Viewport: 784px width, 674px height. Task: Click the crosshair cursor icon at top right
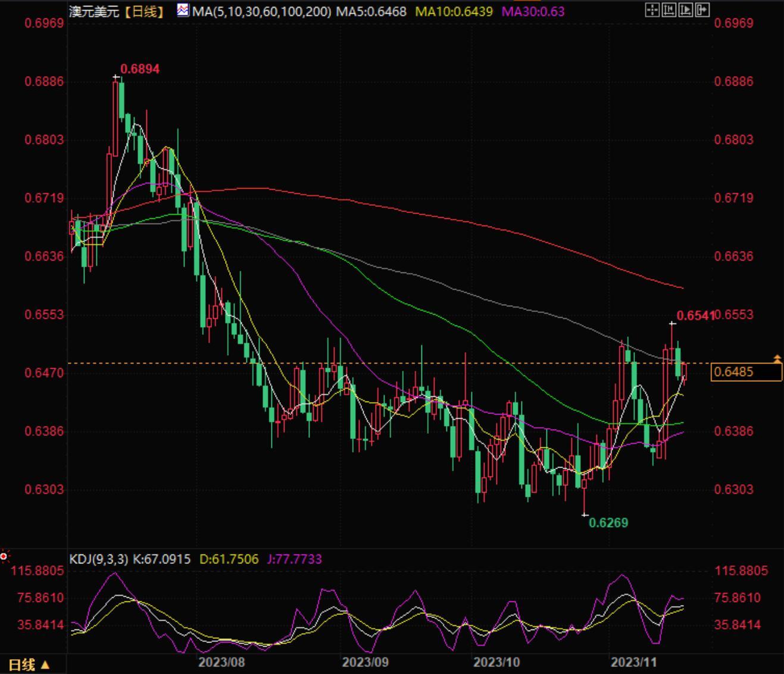pyautogui.click(x=652, y=10)
